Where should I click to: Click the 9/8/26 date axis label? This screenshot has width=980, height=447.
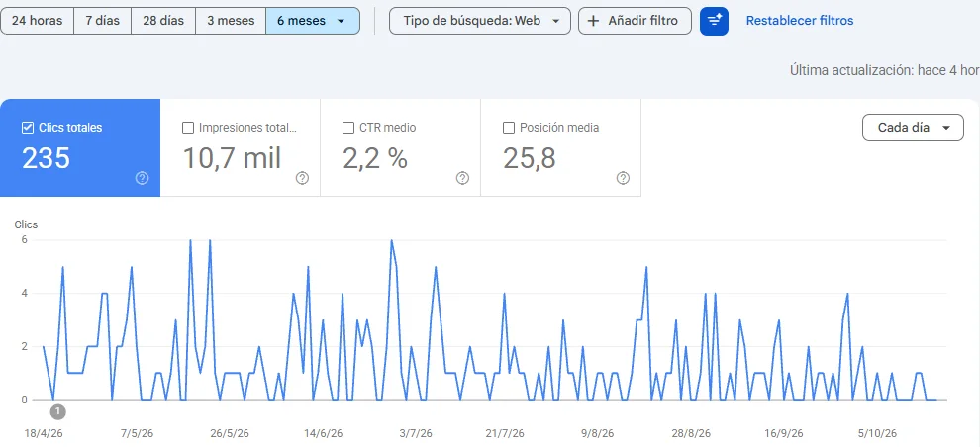pos(598,433)
